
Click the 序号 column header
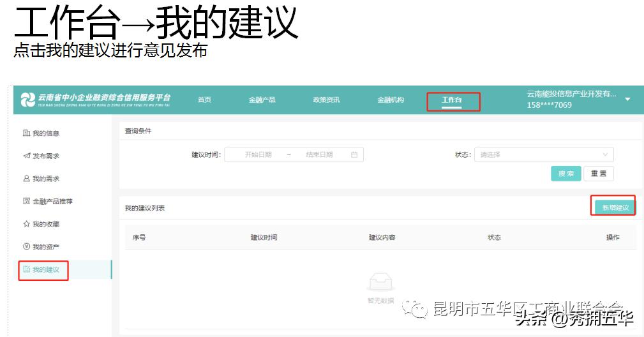[139, 237]
